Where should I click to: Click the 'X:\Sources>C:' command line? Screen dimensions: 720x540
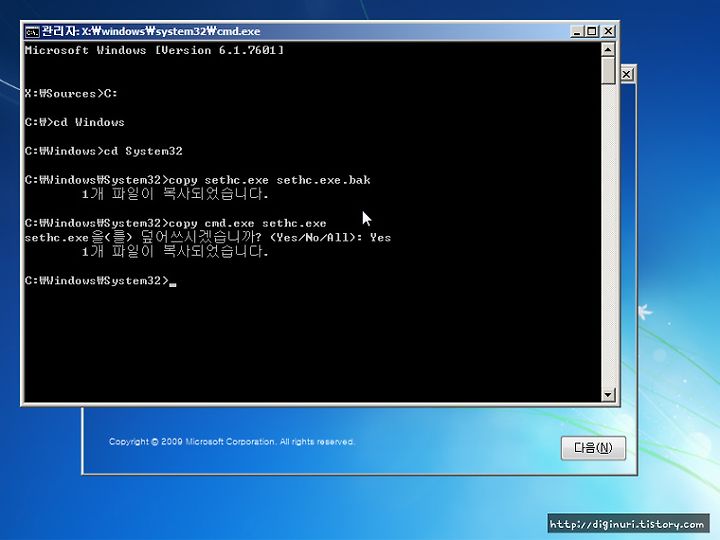point(71,94)
